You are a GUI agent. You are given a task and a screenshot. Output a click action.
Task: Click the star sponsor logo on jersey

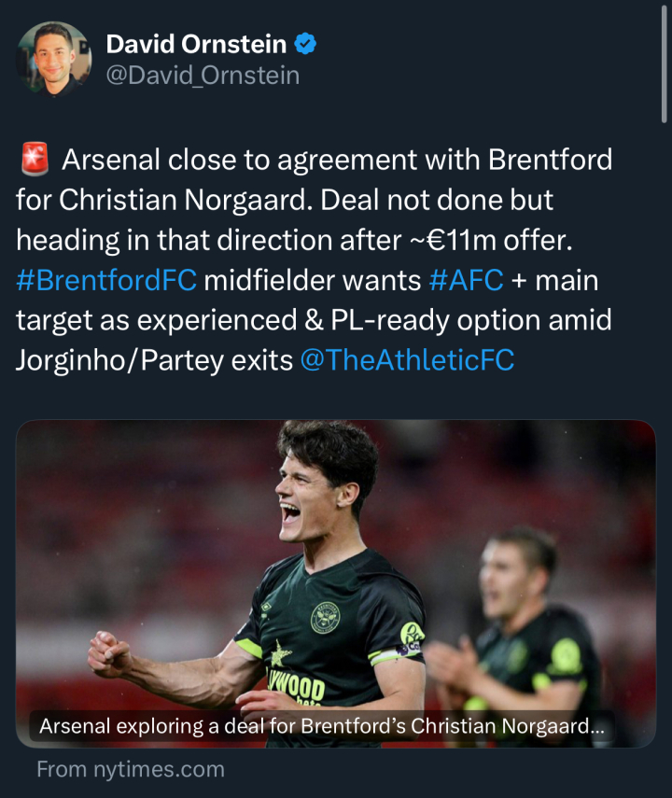coord(279,654)
